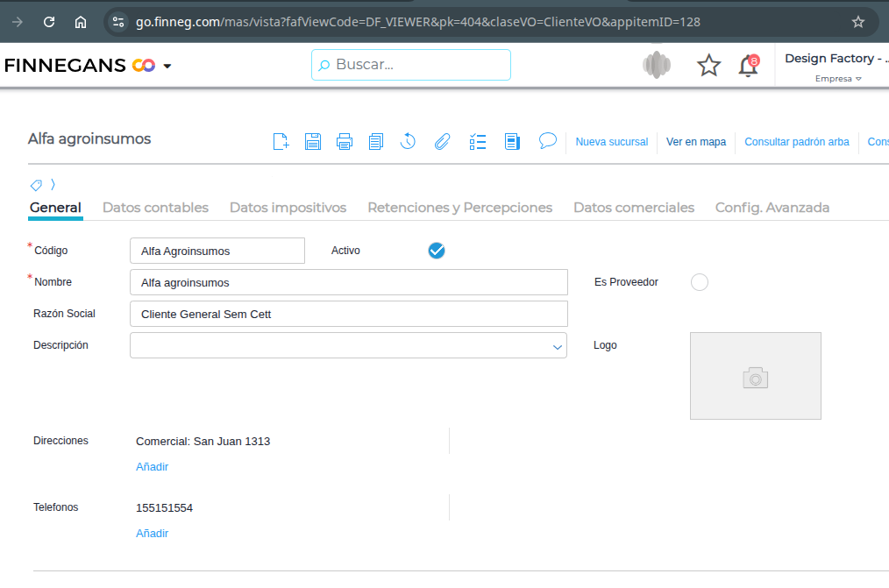
Task: Expand the Empresa selector under Design Factory
Action: (838, 78)
